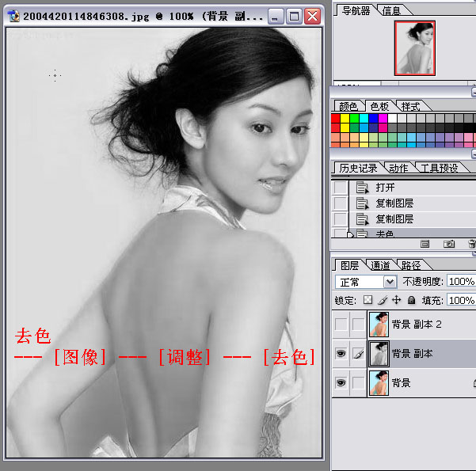Hide the 背景 layer
The width and height of the screenshot is (476, 471).
click(341, 382)
